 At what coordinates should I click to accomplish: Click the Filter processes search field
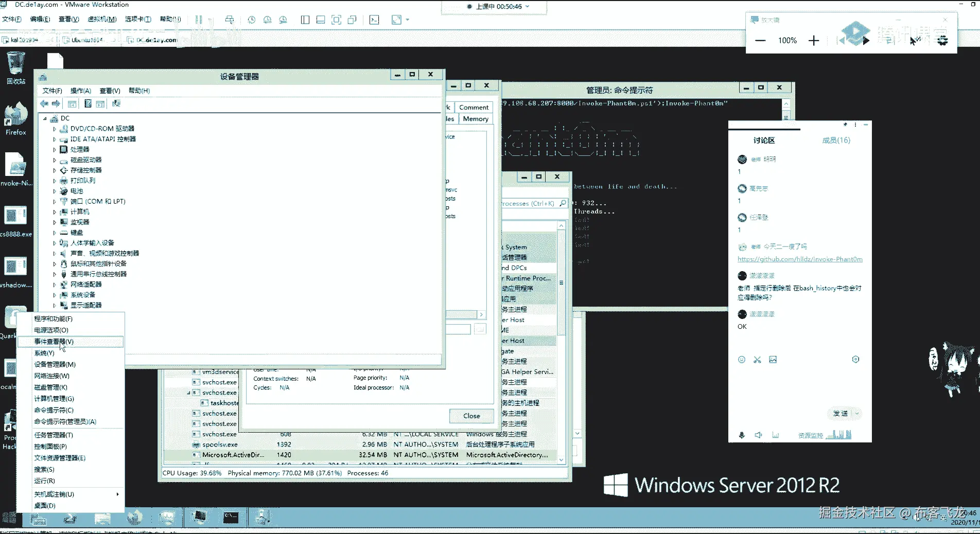pyautogui.click(x=530, y=204)
